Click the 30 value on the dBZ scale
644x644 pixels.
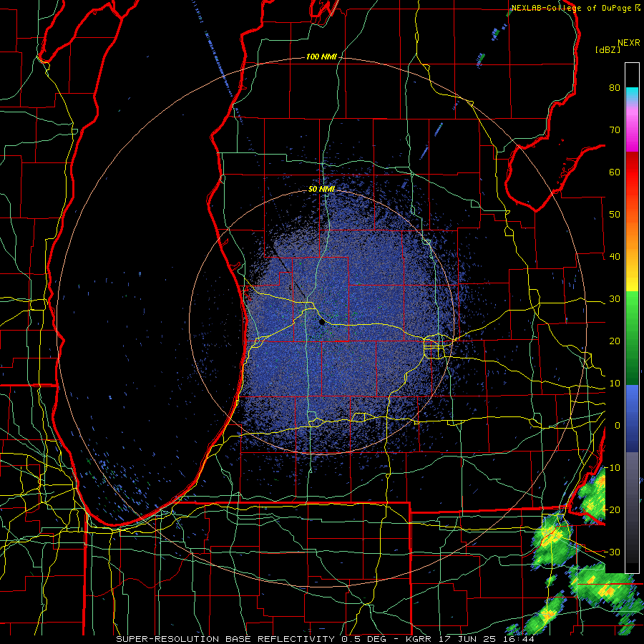[615, 298]
